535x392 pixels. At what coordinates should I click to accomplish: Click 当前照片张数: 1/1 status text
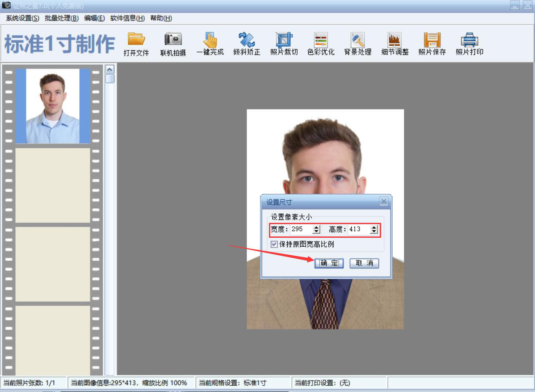(29, 383)
